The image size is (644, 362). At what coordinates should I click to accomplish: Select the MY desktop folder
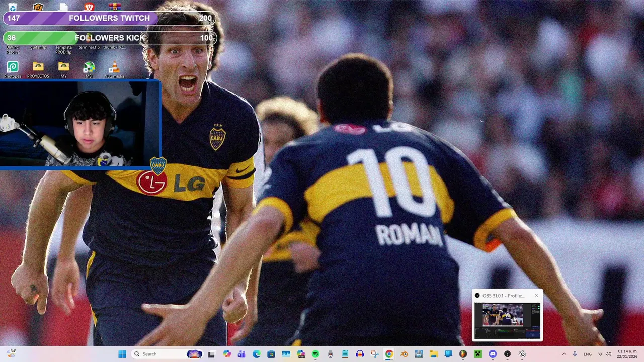coord(63,70)
